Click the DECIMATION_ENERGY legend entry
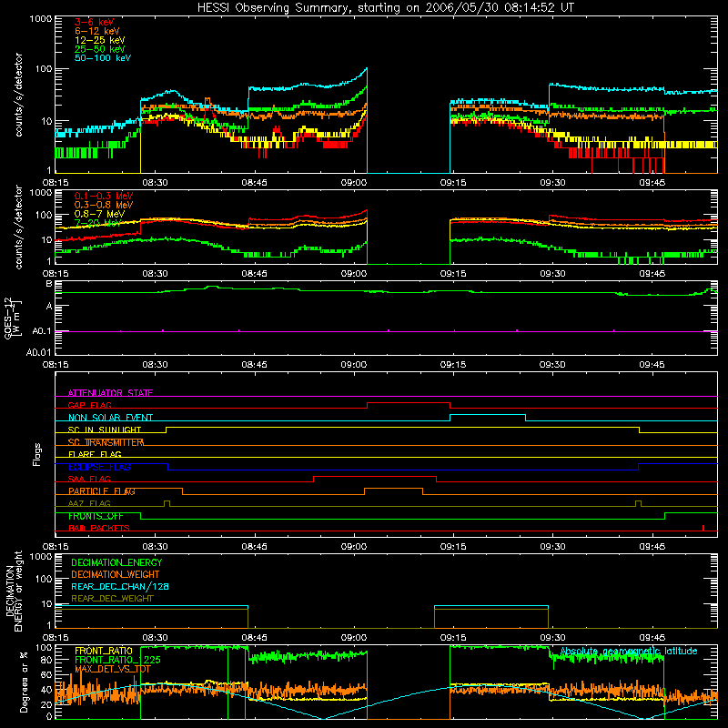The width and height of the screenshot is (728, 728). click(116, 562)
